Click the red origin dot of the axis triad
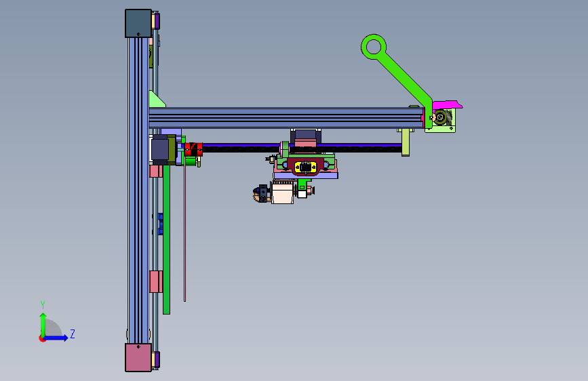 [41, 338]
